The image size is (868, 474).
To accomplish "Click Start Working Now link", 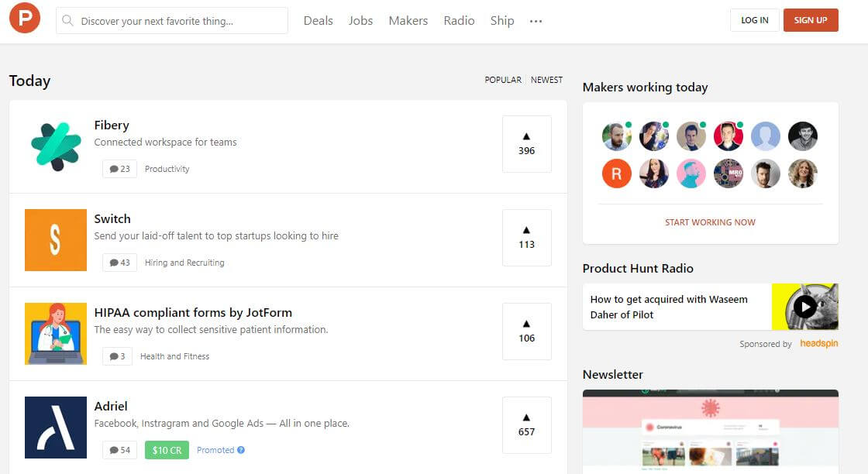I will click(x=710, y=222).
